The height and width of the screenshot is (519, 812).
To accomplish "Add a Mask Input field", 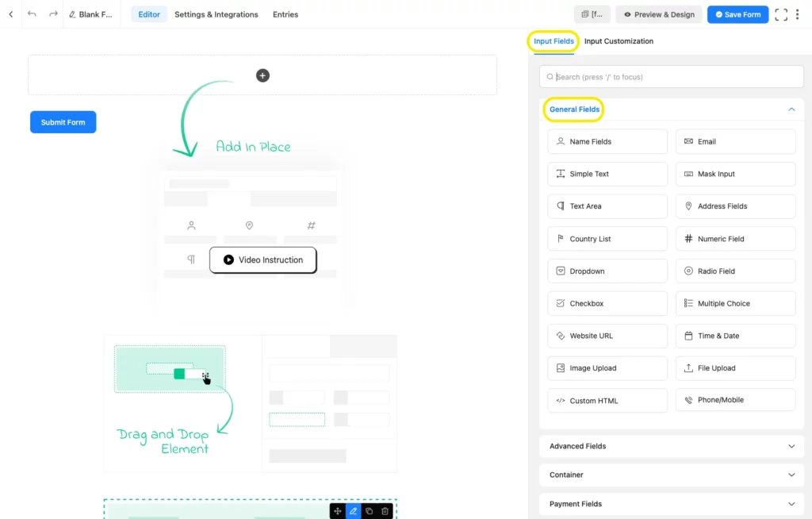I will (x=735, y=174).
